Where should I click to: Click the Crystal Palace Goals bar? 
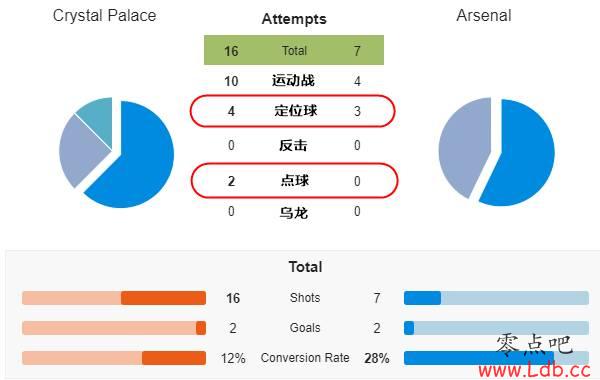pyautogui.click(x=114, y=328)
